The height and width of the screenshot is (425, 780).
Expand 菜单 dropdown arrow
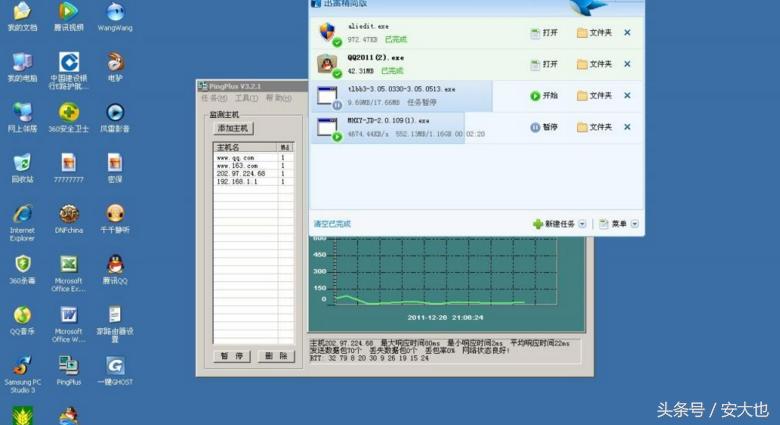tap(635, 224)
